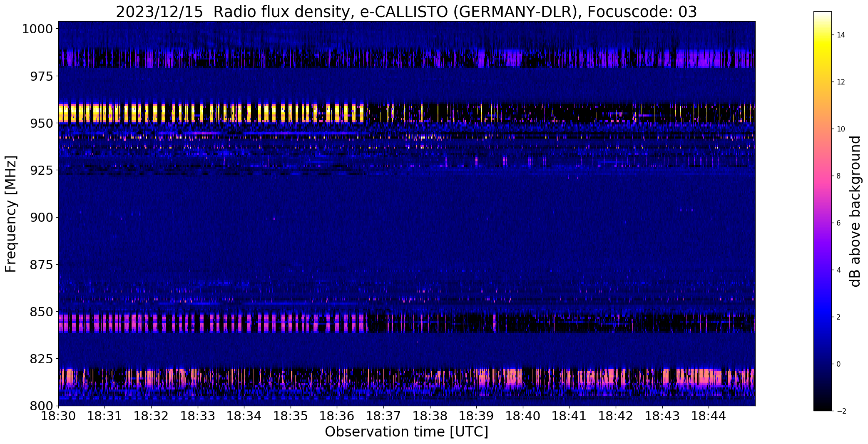Screen dimensions: 868x444
Task: Click the 18:43 time tick label
Action: (662, 416)
